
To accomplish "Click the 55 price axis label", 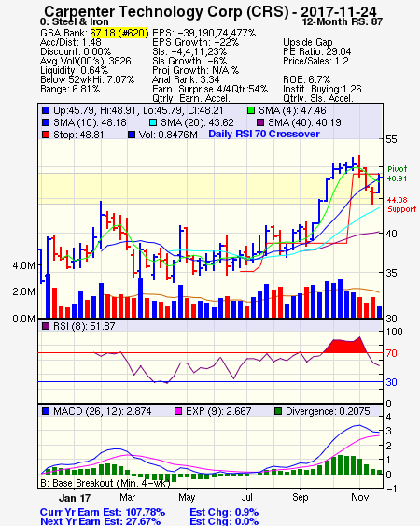I will [x=391, y=139].
